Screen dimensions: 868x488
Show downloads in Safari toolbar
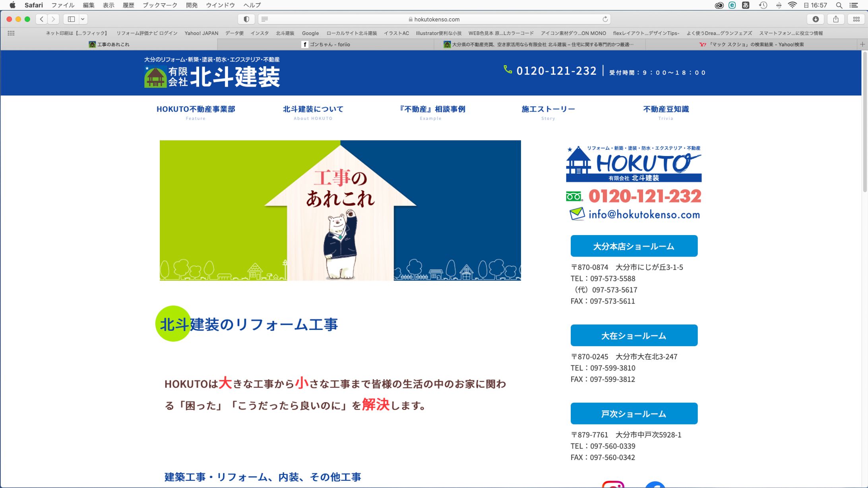tap(816, 19)
